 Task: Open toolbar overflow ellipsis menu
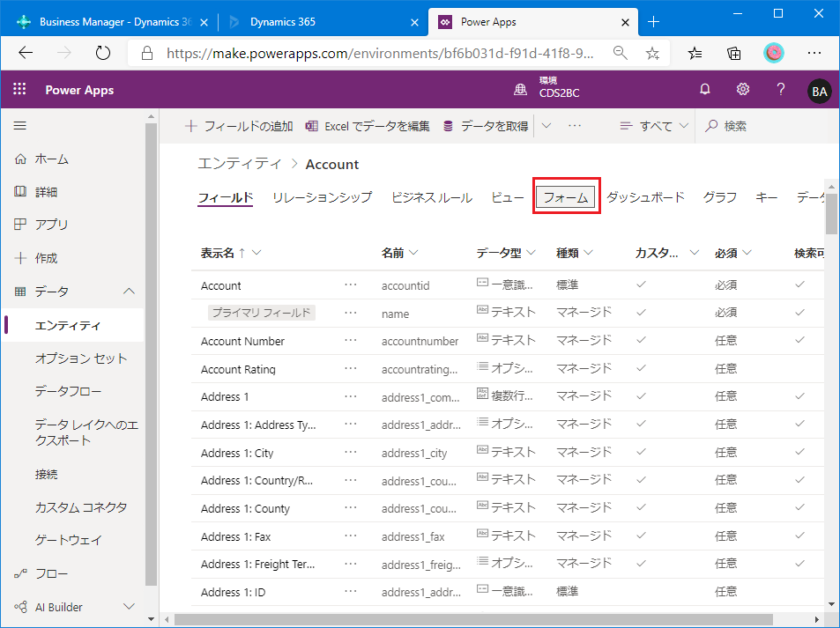(575, 126)
